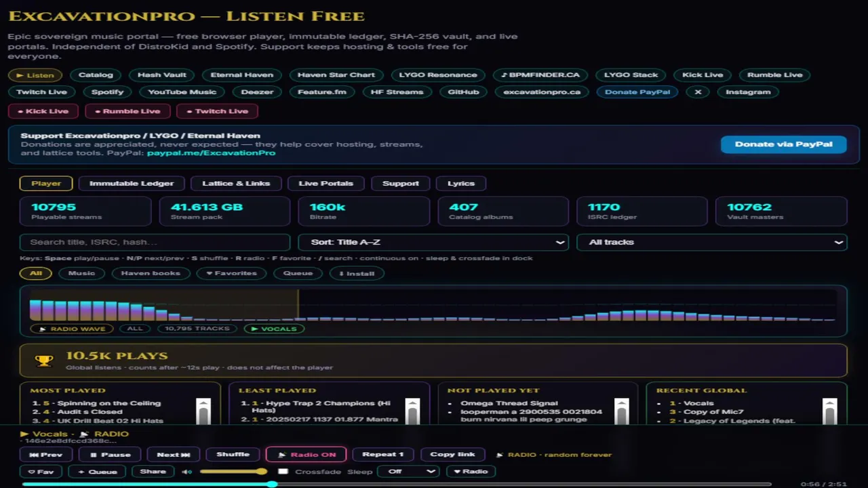The image size is (868, 488).
Task: Select the Queue filter chip
Action: 298,273
